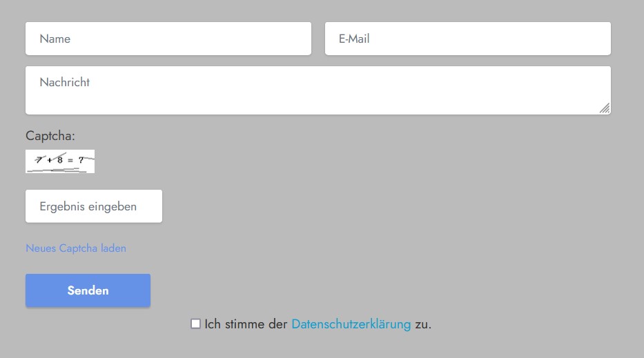Click the 'Name' placeholder text

coord(55,39)
